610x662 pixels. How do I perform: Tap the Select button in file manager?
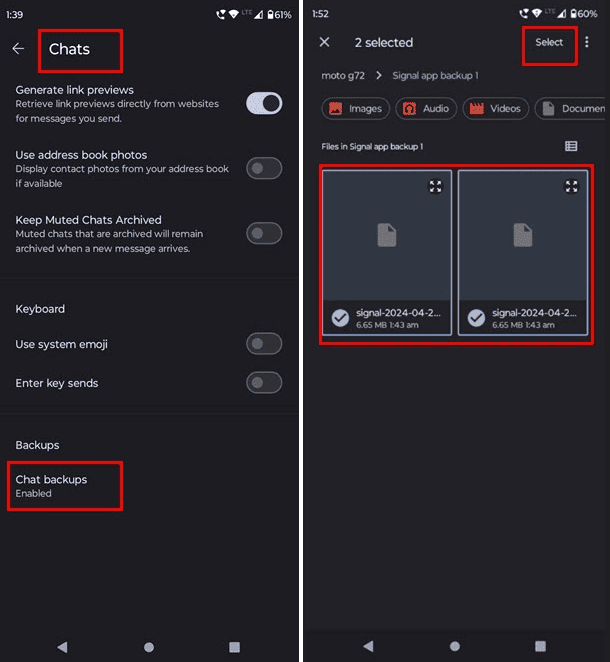(x=549, y=42)
